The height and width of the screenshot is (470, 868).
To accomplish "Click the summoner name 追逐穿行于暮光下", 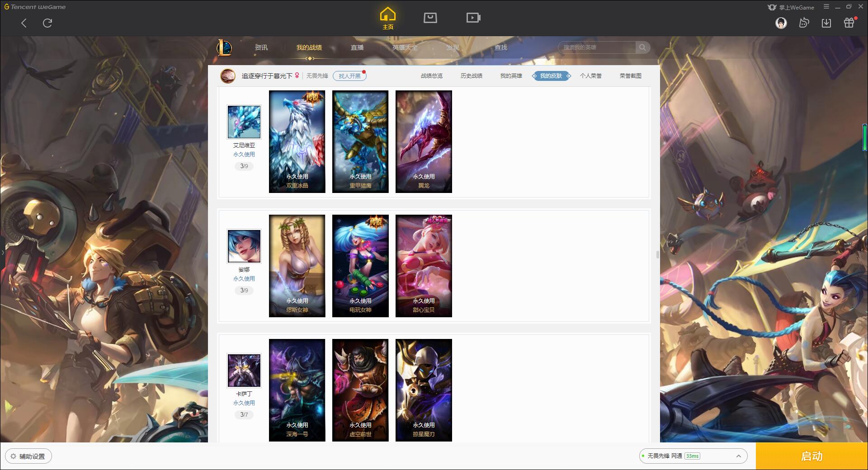I will click(267, 76).
